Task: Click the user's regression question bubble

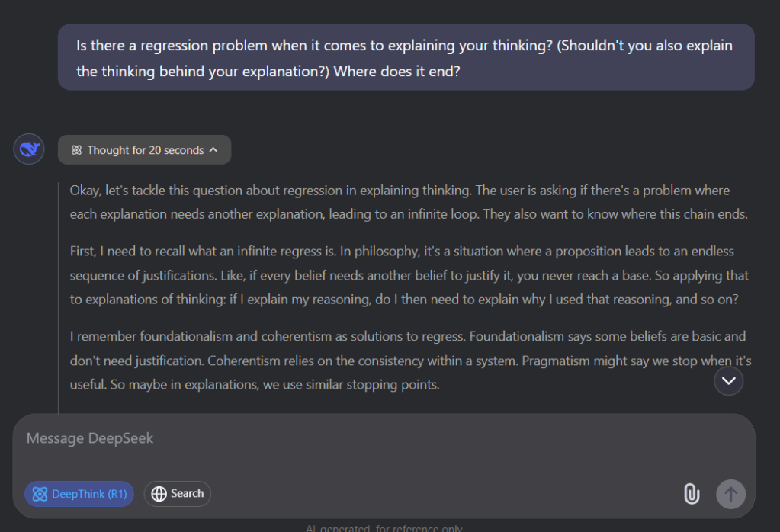Action: [x=406, y=58]
